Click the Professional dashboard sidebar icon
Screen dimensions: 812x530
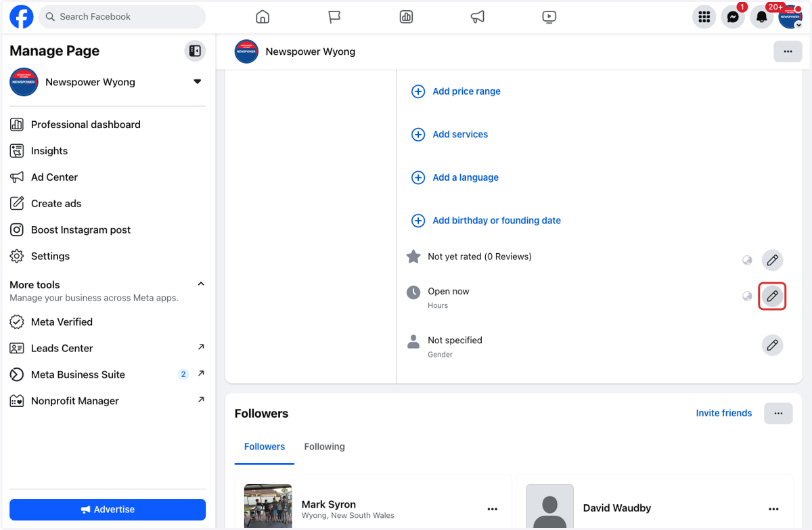tap(17, 125)
